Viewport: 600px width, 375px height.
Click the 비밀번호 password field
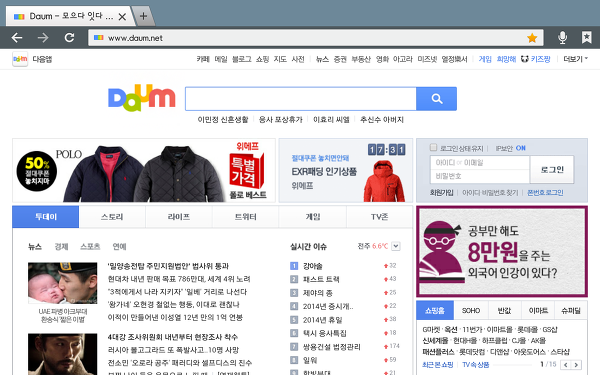pyautogui.click(x=480, y=176)
